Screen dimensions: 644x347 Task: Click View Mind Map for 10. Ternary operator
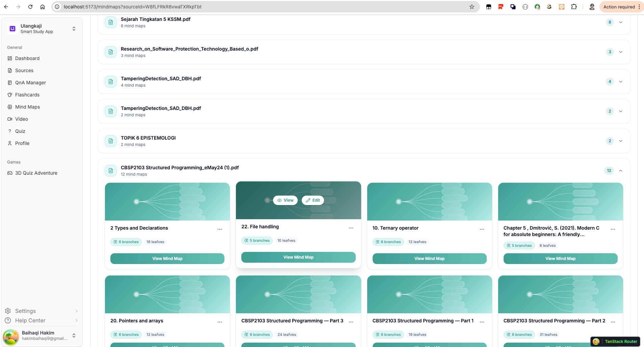coord(429,259)
